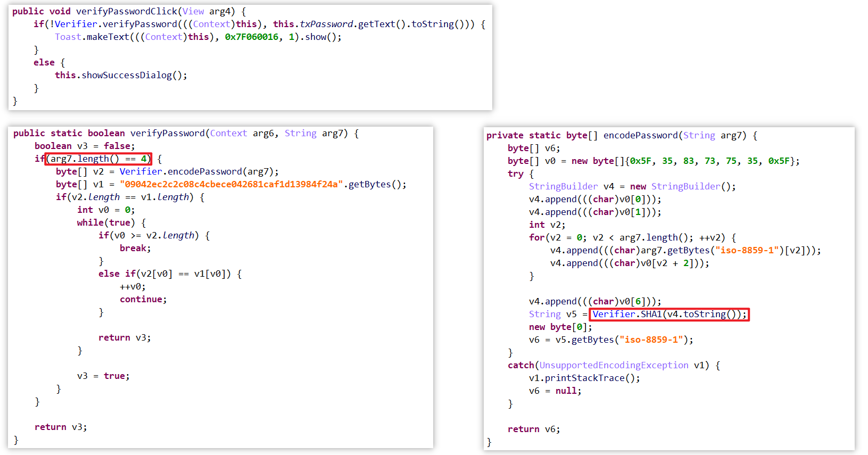The image size is (868, 455).
Task: Select the "v6 = null;" assignment
Action: 556,391
